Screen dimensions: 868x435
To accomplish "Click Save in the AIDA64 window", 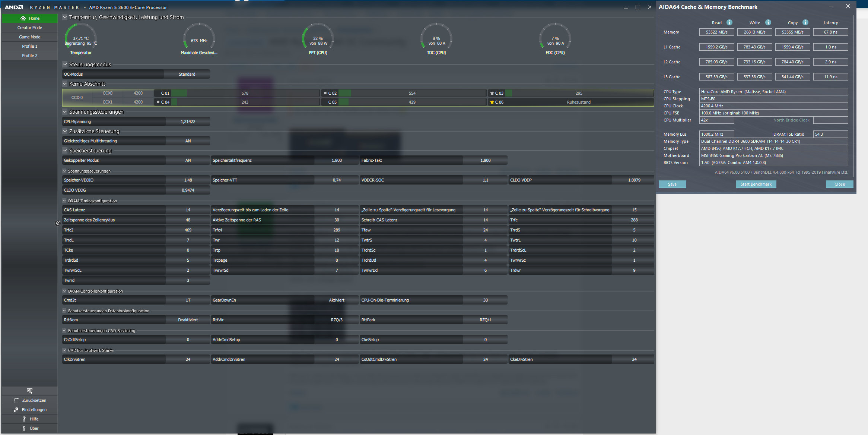I will [x=672, y=184].
